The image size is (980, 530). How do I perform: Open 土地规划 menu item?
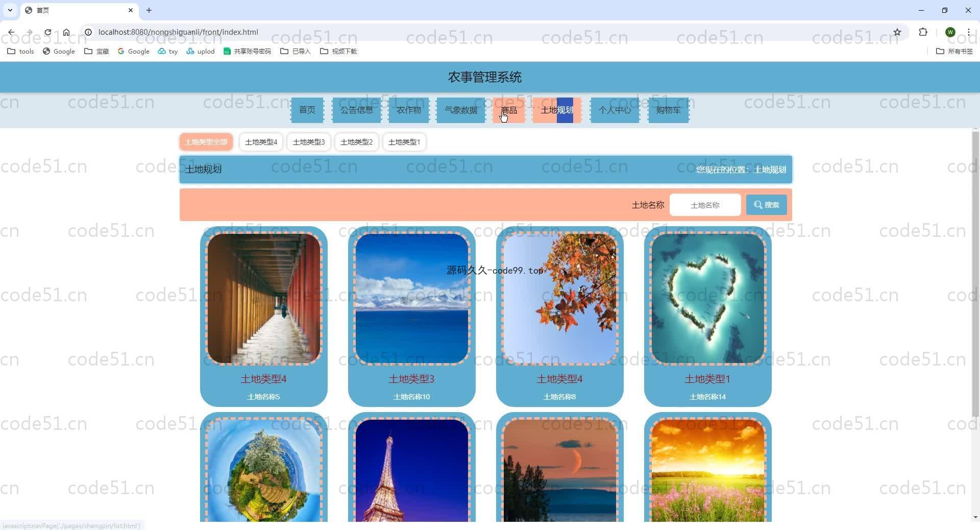click(x=557, y=110)
